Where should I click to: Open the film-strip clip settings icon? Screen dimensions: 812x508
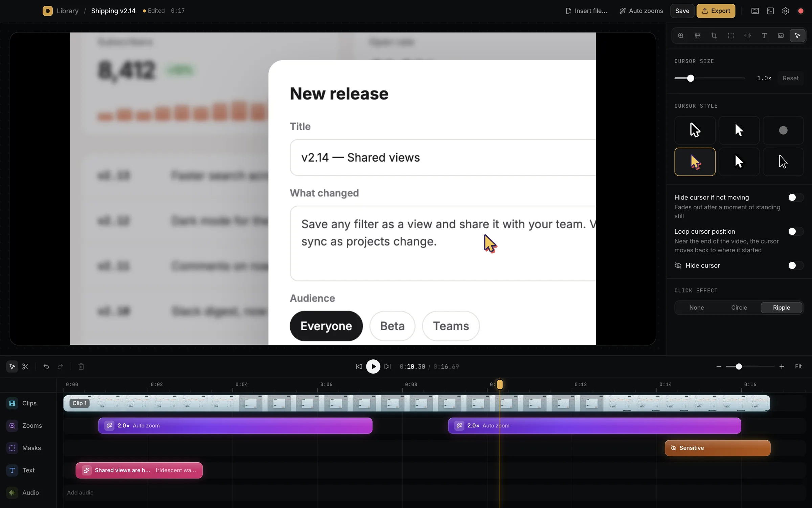[697, 36]
